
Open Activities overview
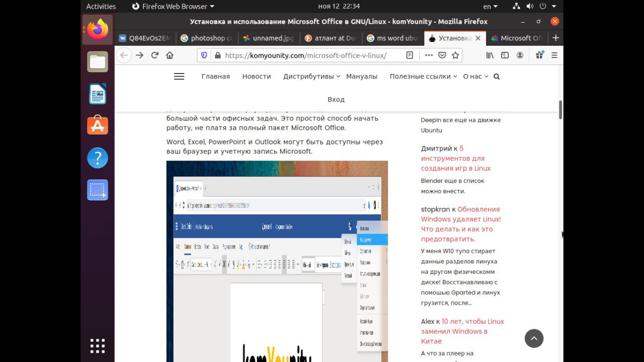(x=101, y=7)
